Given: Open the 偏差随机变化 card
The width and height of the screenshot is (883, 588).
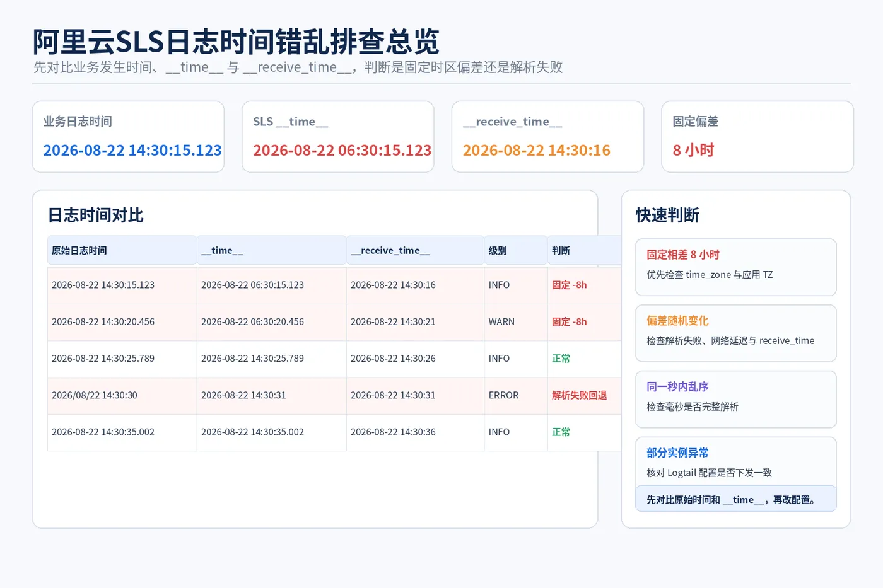Looking at the screenshot, I should (736, 333).
